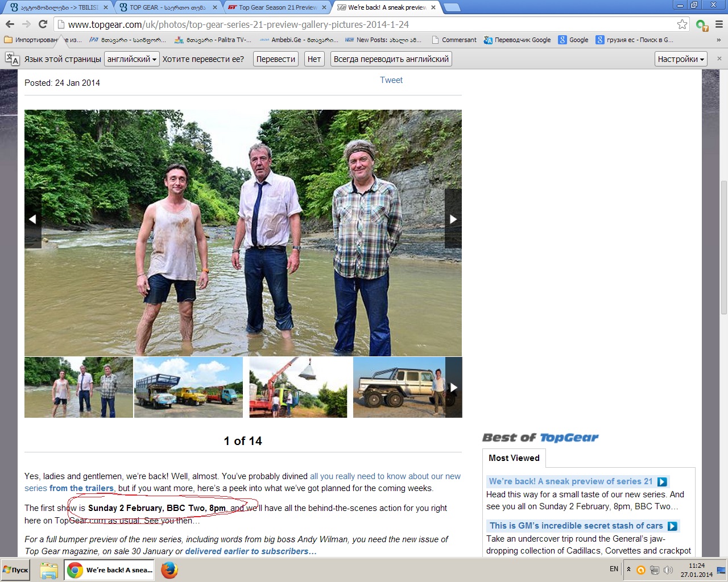Bookmark this page with the star icon
Viewport: 728px width, 582px height.
[682, 24]
